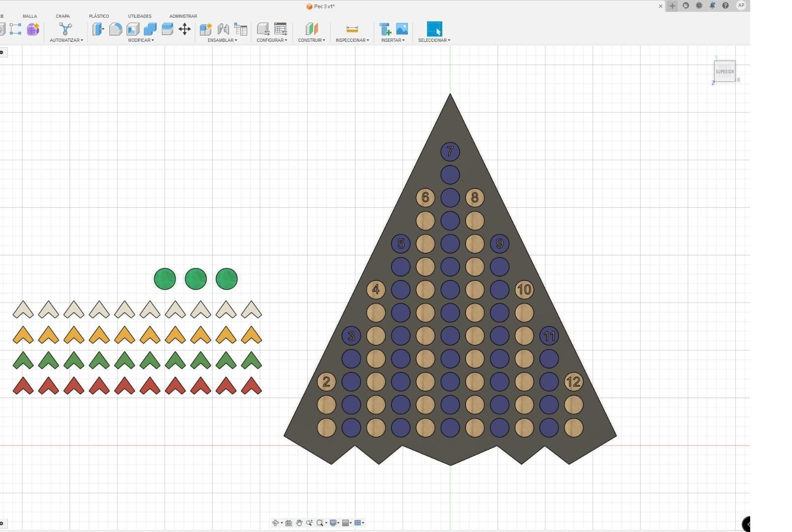This screenshot has width=792, height=532.
Task: Click the peg hole labeled 10
Action: point(524,290)
